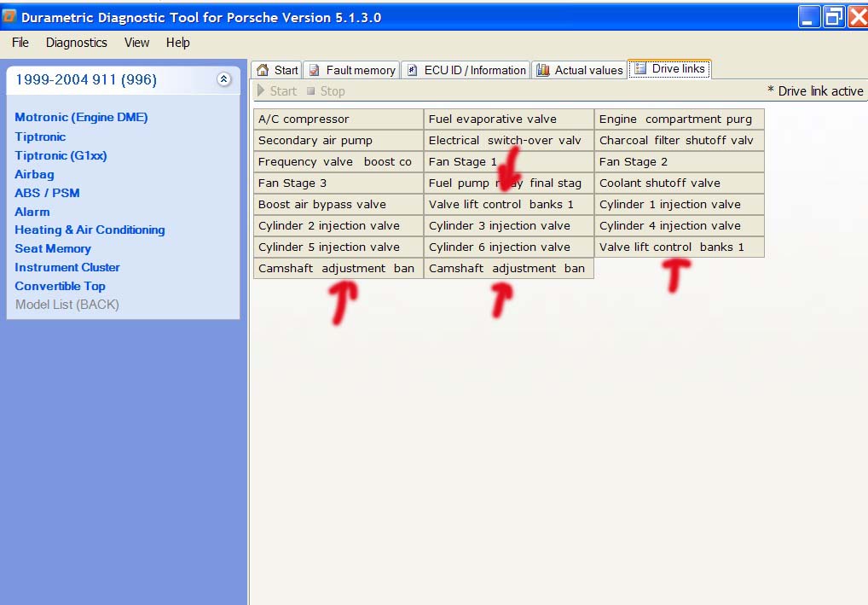Switch to the Actual values tab
The width and height of the screenshot is (868, 605).
pos(579,70)
